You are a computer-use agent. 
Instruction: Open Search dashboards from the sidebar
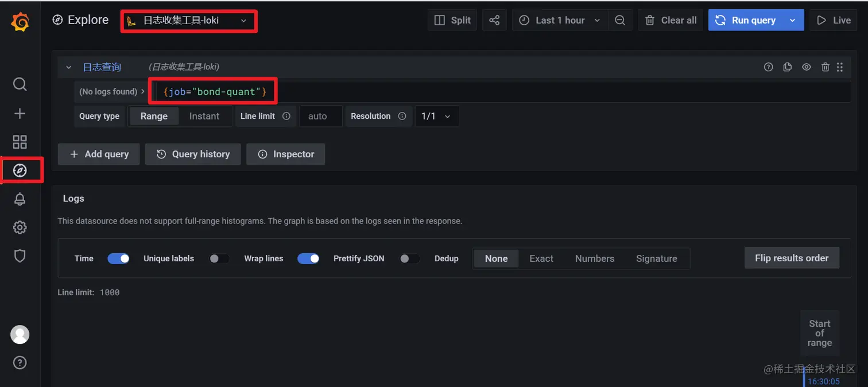click(x=20, y=84)
